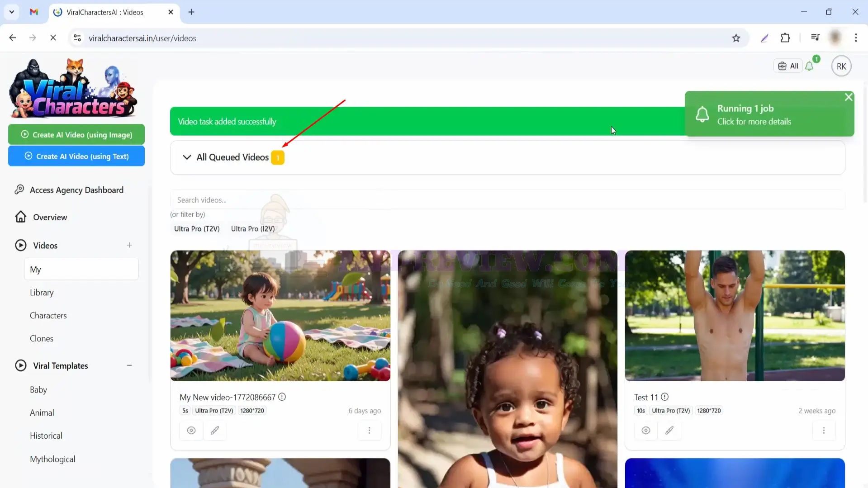Image resolution: width=868 pixels, height=488 pixels.
Task: Open the notifications bell icon
Action: pos(810,66)
